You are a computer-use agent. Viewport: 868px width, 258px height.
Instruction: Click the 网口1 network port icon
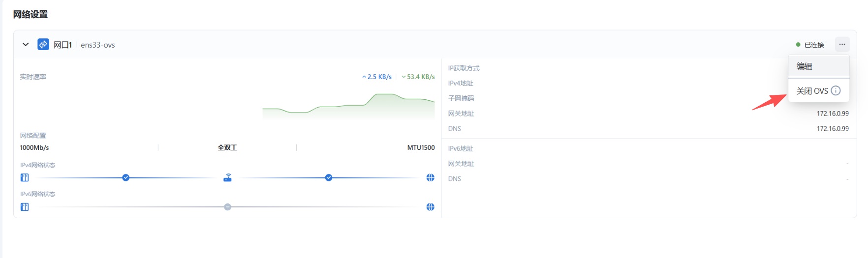click(43, 45)
